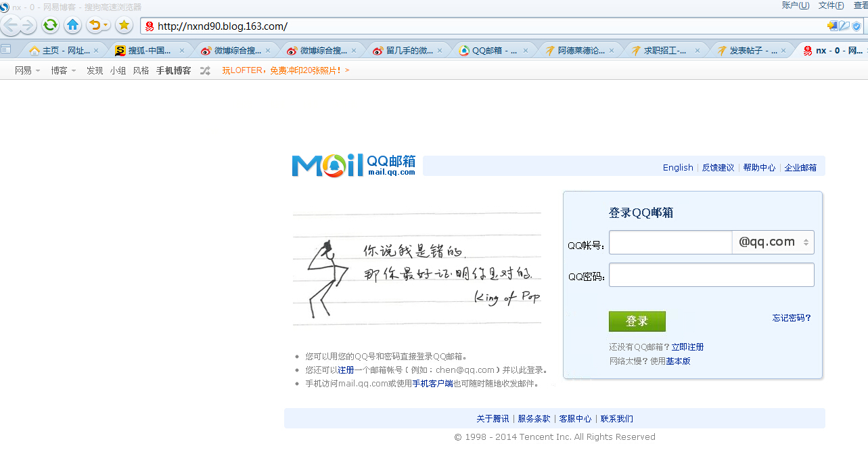The image size is (868, 469).
Task: Click the shield security icon in address bar
Action: 856,26
